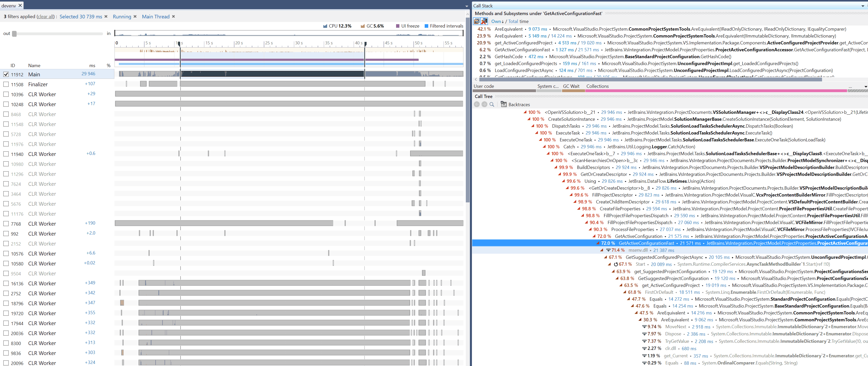Select get_LoadedConfiguredProjects 0.7 % method row
Viewport: 868px width, 366px height.
(x=670, y=63)
